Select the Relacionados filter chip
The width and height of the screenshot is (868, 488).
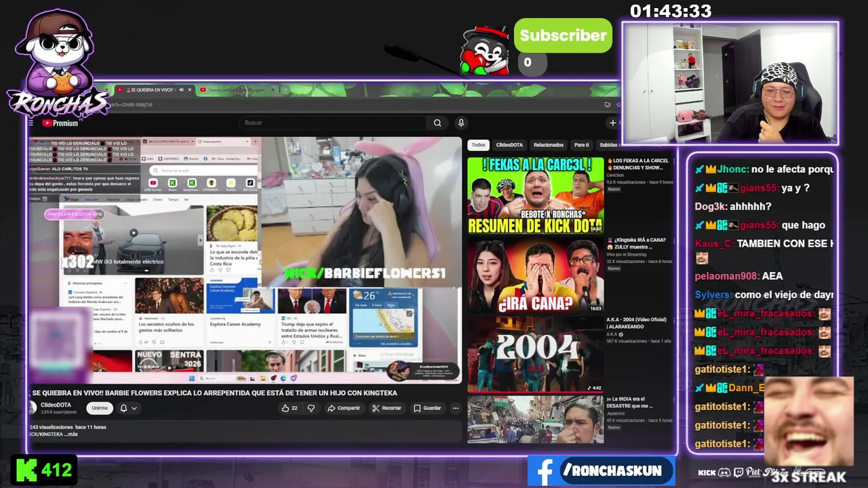coord(549,145)
